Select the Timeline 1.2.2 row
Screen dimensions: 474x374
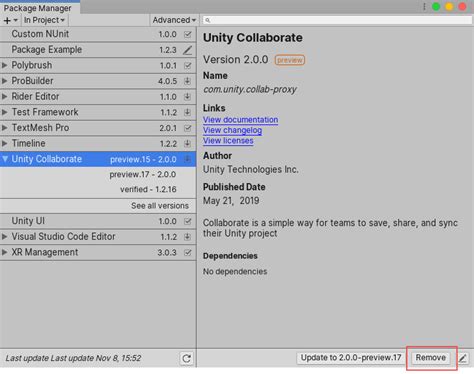pyautogui.click(x=98, y=144)
